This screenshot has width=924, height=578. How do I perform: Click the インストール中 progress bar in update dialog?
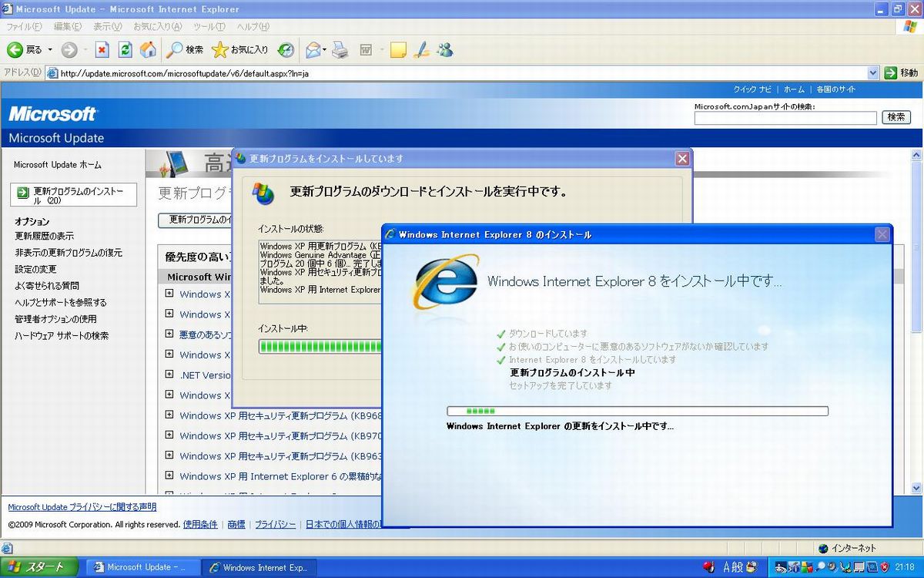point(320,347)
